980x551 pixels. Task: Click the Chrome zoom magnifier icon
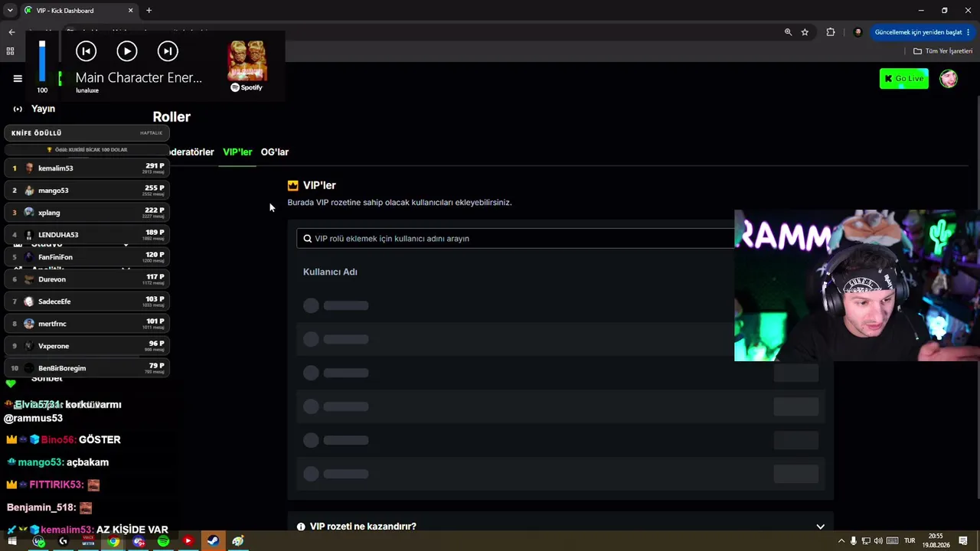pos(788,32)
